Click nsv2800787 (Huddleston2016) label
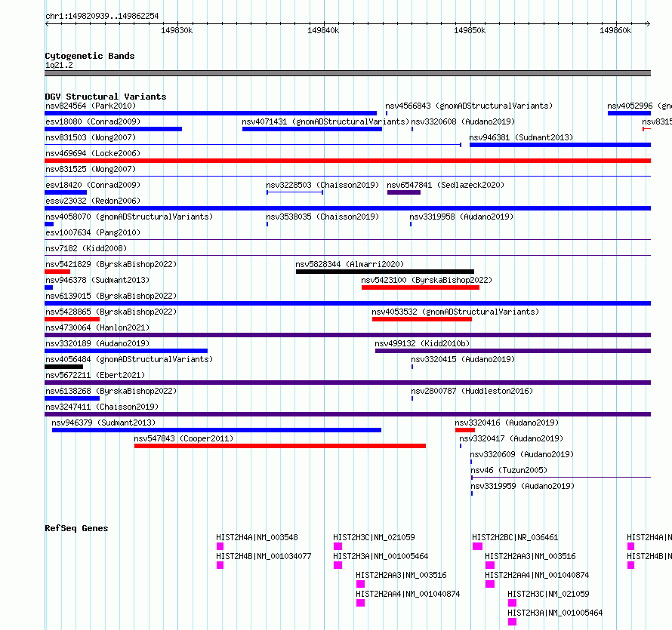Viewport: 672px width, 630px height. (472, 391)
